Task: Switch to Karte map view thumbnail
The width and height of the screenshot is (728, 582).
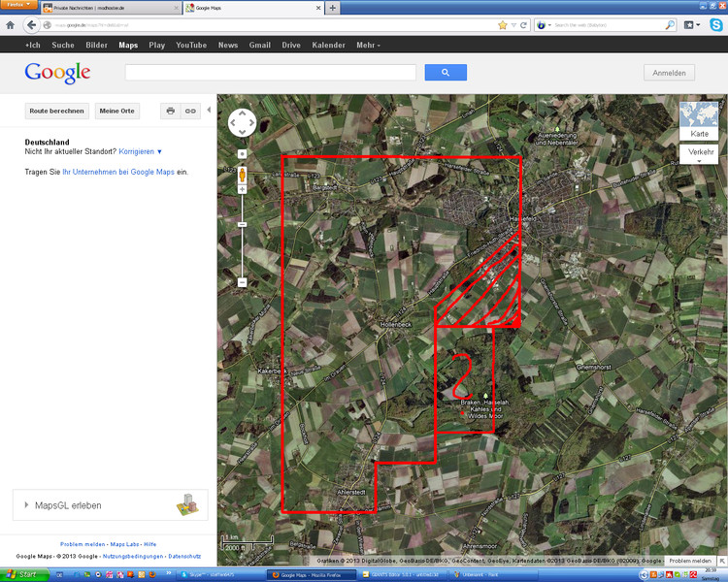Action: coord(699,121)
